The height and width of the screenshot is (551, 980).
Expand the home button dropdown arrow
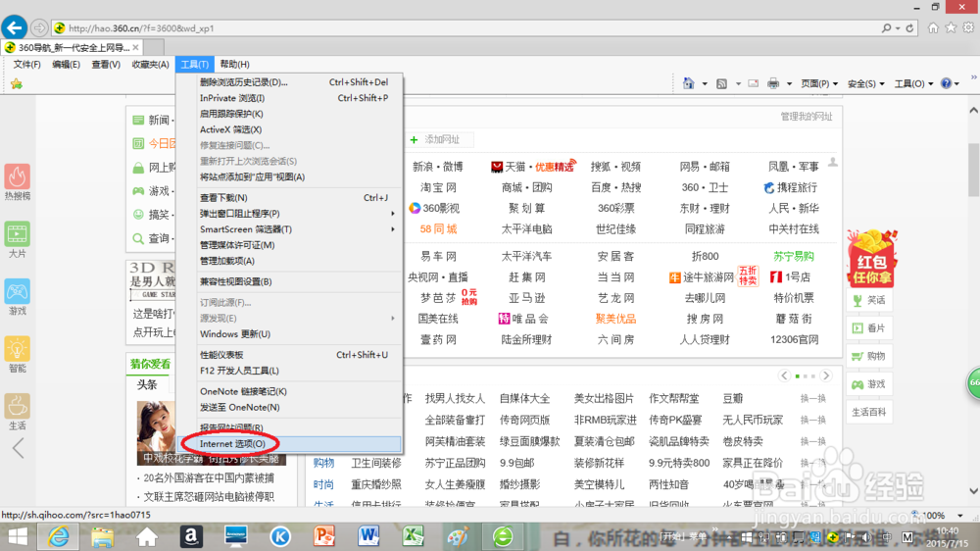click(x=705, y=83)
